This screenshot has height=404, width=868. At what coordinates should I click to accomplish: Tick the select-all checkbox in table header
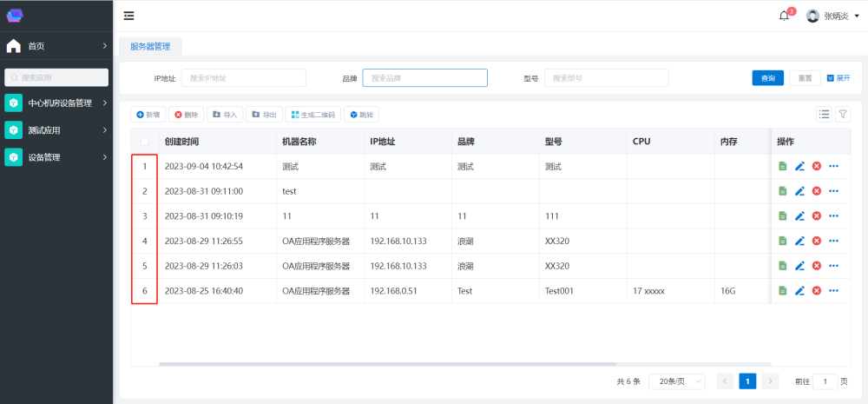click(145, 142)
